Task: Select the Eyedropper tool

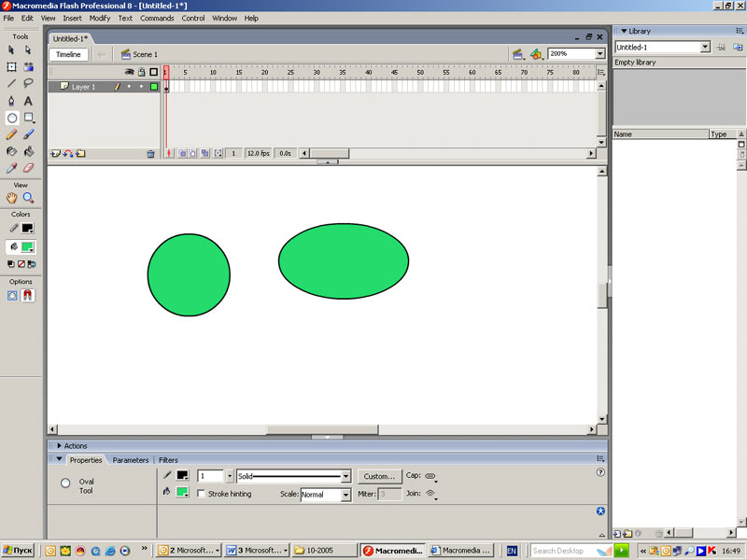Action: pyautogui.click(x=11, y=168)
